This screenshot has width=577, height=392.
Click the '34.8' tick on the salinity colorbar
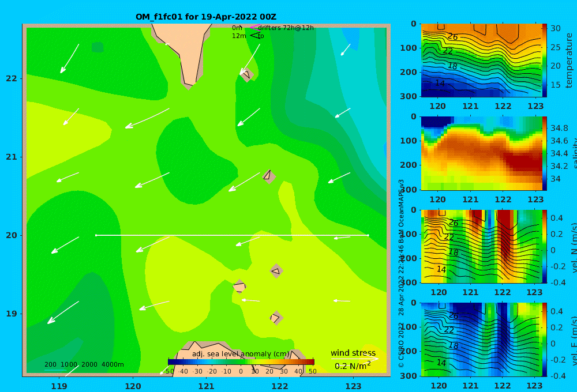pyautogui.click(x=559, y=128)
